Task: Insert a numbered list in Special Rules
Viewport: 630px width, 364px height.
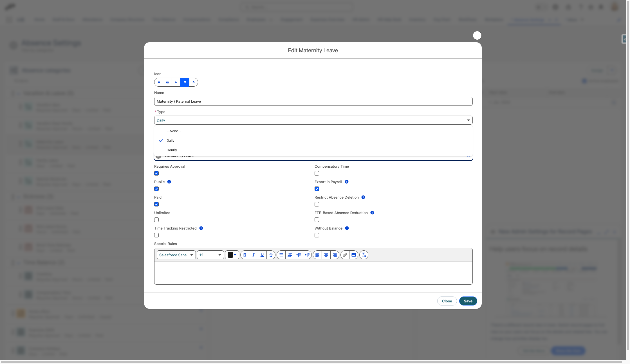Action: [290, 255]
